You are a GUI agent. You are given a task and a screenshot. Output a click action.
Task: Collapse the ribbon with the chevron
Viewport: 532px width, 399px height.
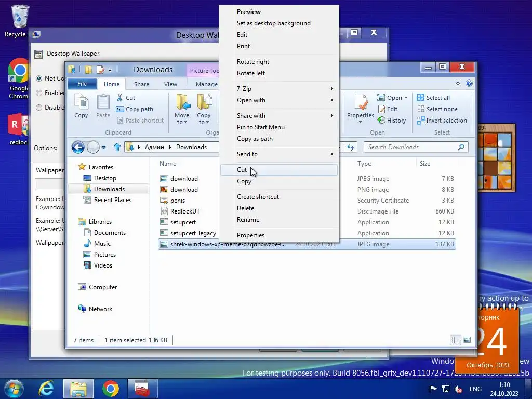click(458, 84)
